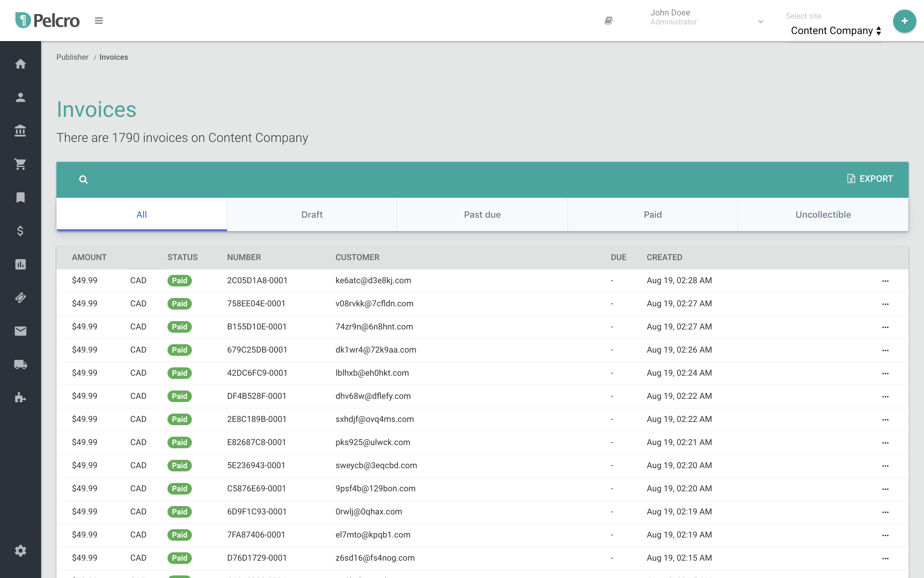The image size is (924, 578).
Task: Open actions menu for invoice DF4B528F-0001
Action: coord(886,397)
